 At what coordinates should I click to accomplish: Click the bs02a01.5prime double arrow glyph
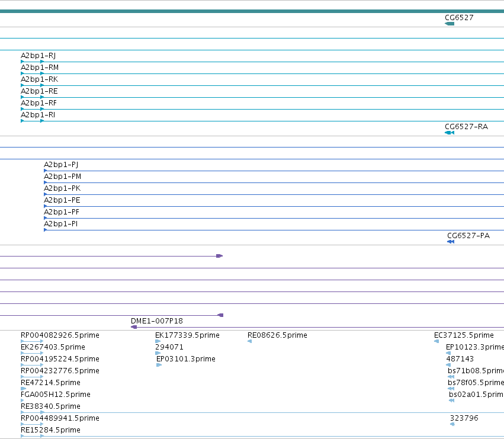pos(452,400)
